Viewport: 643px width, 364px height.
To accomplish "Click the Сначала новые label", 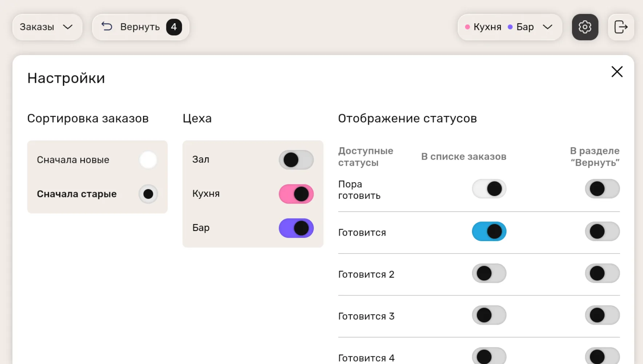I will (x=73, y=160).
